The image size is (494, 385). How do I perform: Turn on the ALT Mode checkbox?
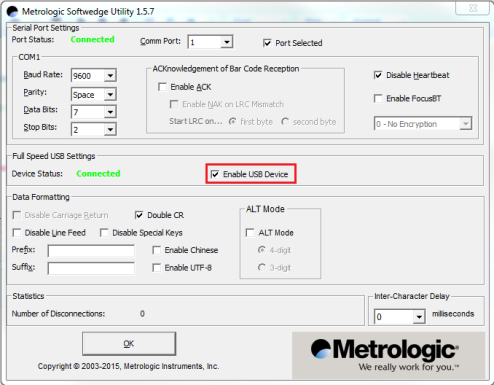(250, 232)
